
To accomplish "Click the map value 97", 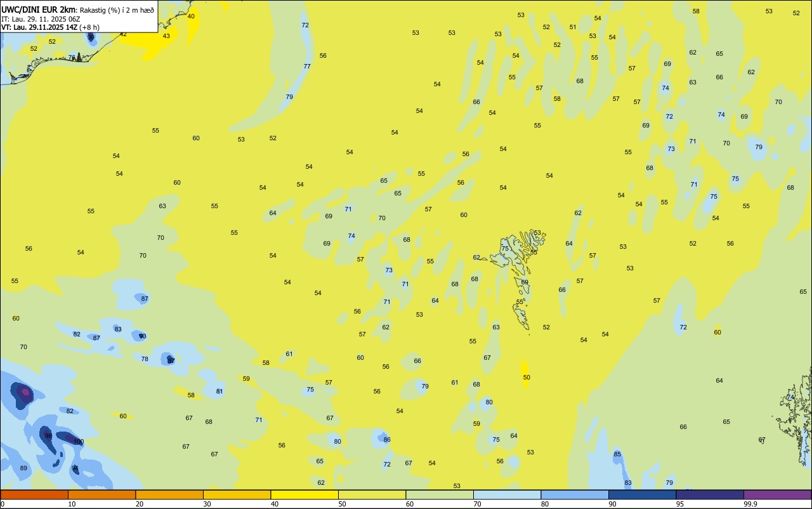I will coord(171,360).
